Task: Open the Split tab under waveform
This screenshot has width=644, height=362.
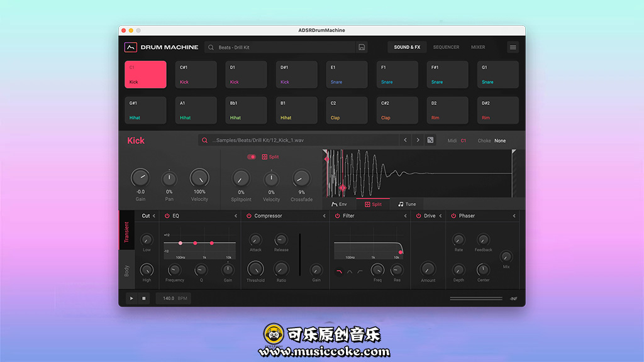Action: coord(373,204)
